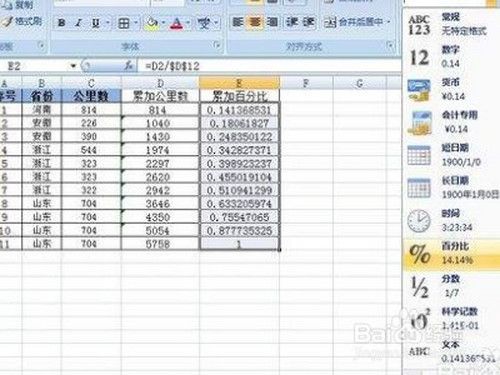
Task: Toggle Italic formatting button
Action: 79,23
